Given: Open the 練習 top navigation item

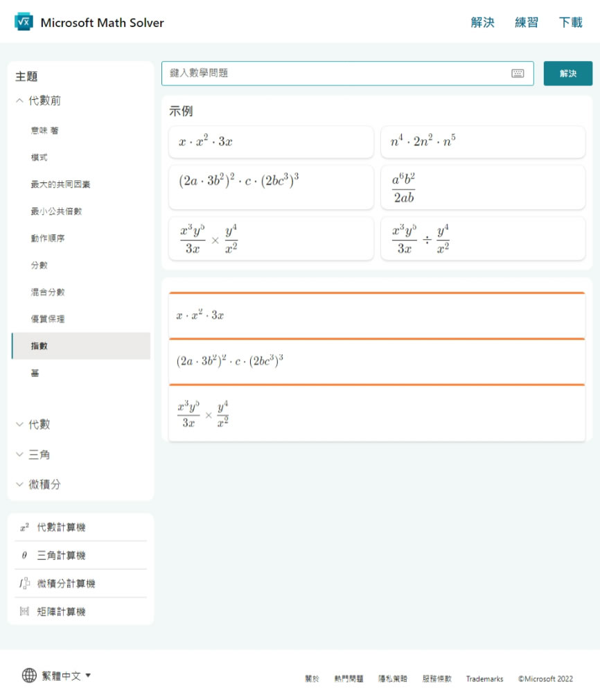Looking at the screenshot, I should (x=527, y=22).
